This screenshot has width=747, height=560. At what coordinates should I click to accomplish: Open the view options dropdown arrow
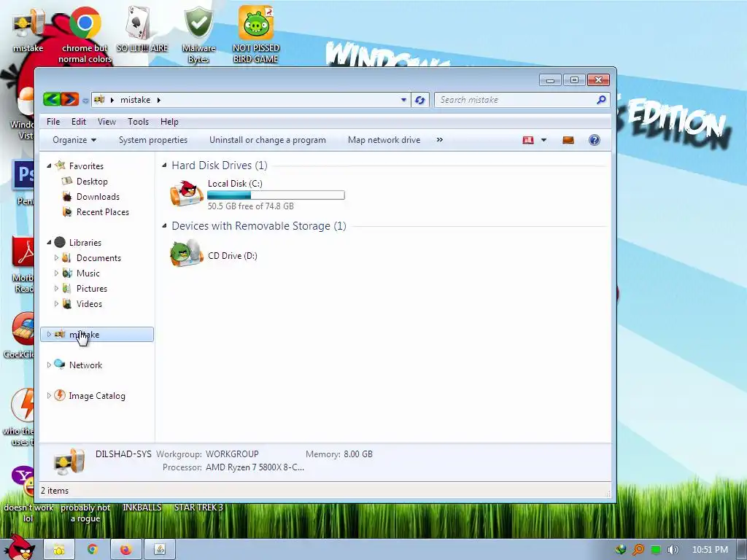543,140
